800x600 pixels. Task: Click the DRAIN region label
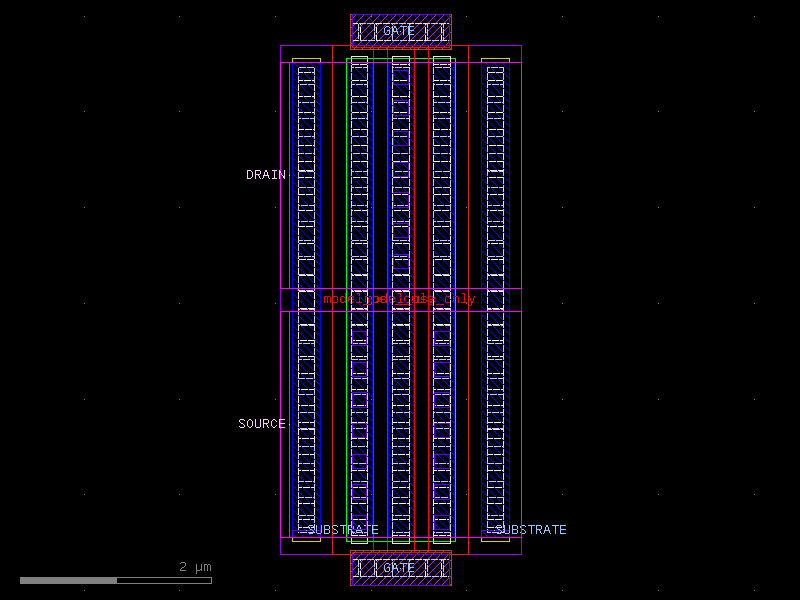point(265,175)
